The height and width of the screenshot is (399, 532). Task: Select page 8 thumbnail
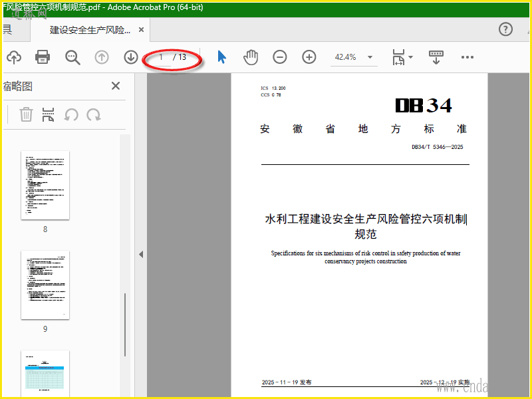point(45,186)
